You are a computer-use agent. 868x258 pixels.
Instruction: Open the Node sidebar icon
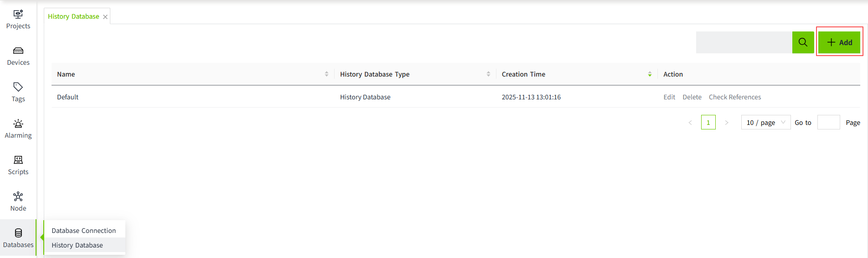click(x=18, y=202)
